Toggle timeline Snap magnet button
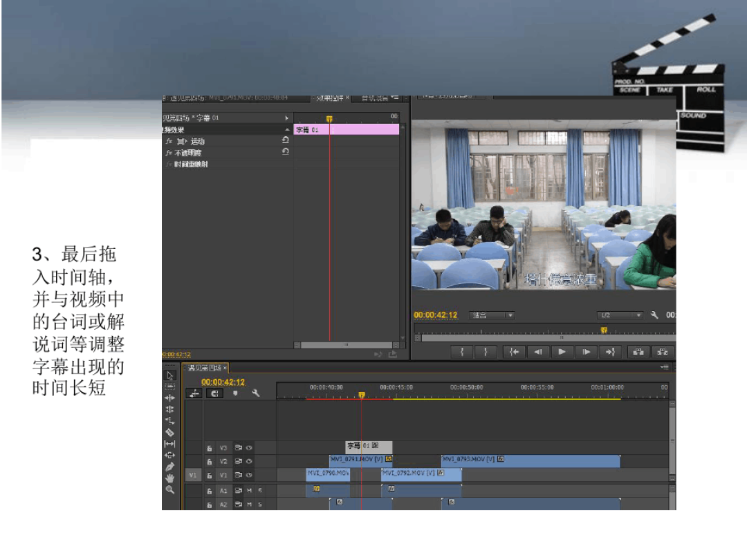Screen dimensions: 747x560 215,393
